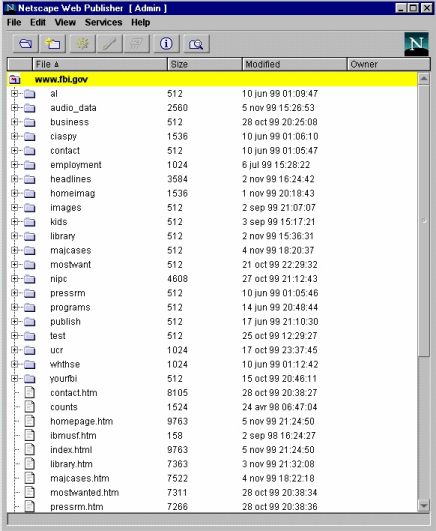The height and width of the screenshot is (531, 436).
Task: Sort by the File column header
Action: coord(100,64)
